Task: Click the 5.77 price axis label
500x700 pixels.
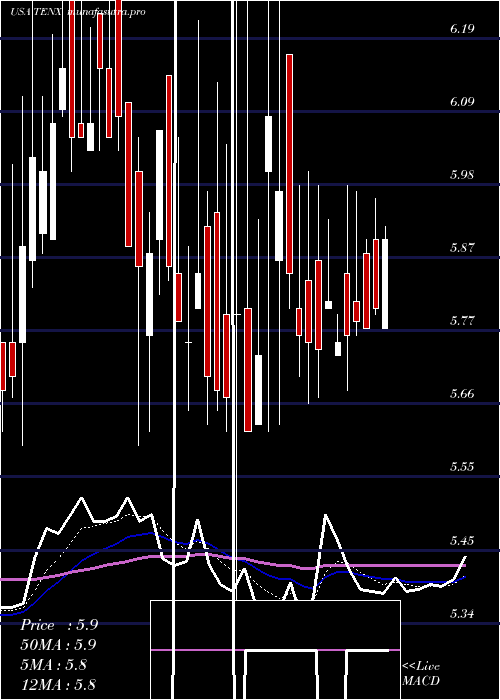Action: tap(462, 321)
